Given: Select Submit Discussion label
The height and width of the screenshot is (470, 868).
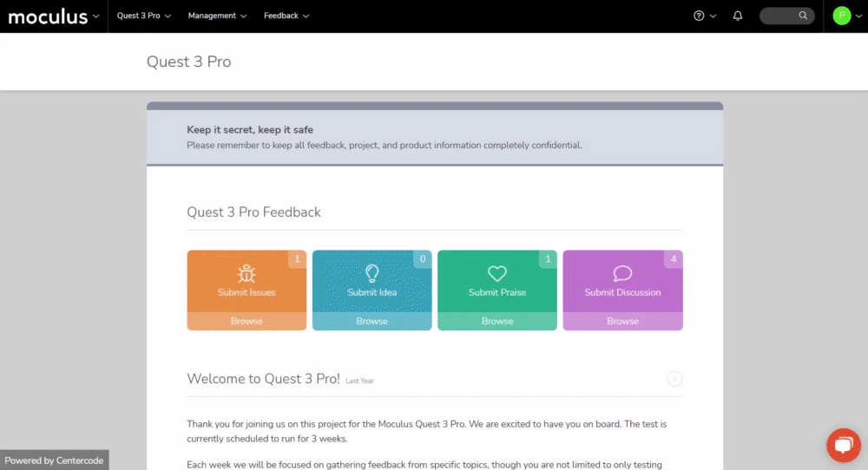Looking at the screenshot, I should pos(622,292).
